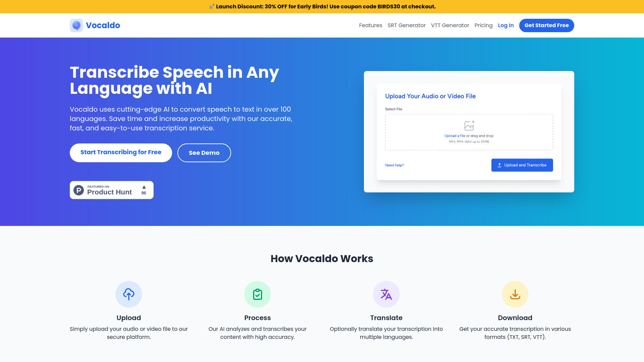The image size is (644, 362).
Task: Click the Product Hunt logo icon
Action: click(79, 190)
